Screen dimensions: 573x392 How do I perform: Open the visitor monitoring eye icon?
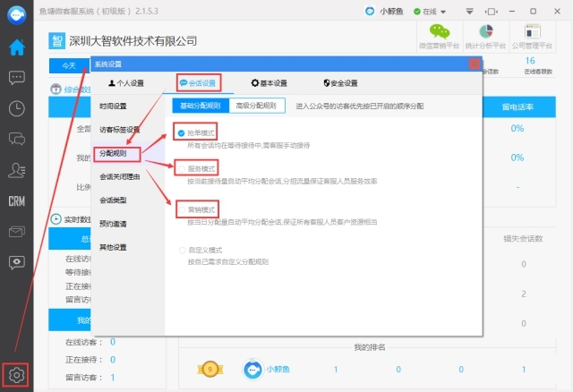click(17, 262)
